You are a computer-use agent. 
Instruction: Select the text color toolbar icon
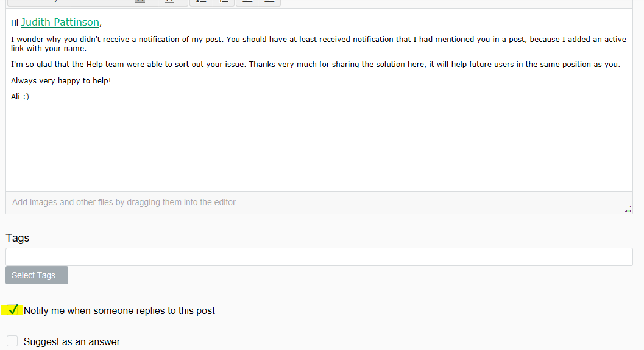[x=140, y=2]
